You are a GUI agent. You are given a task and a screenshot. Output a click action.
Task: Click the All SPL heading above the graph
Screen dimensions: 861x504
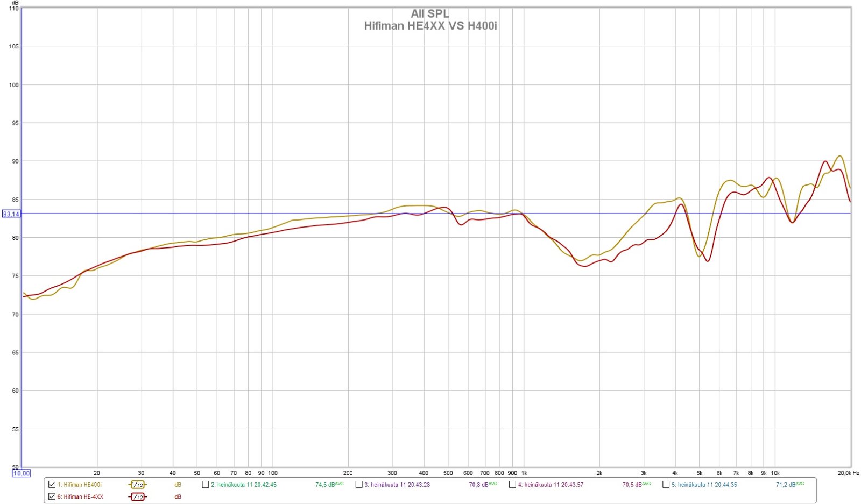(429, 14)
